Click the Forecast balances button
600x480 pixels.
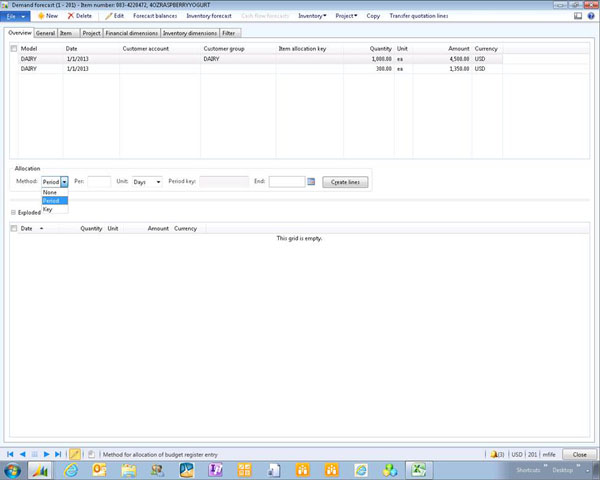click(155, 16)
